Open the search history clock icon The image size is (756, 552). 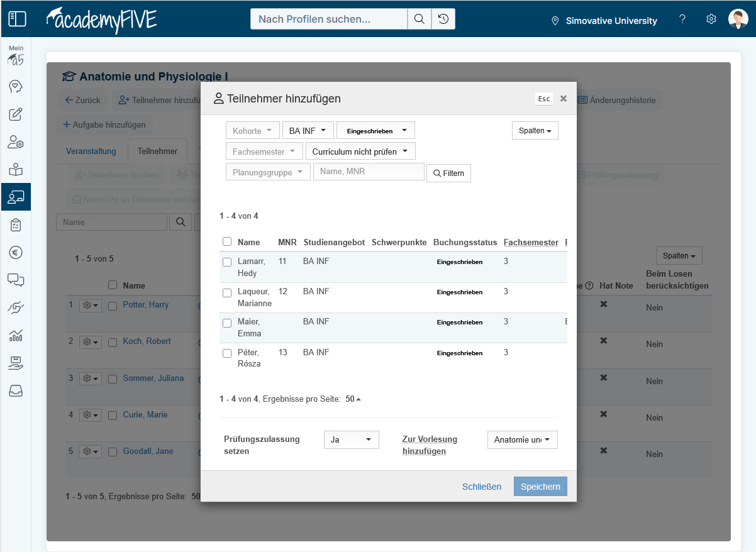click(443, 19)
